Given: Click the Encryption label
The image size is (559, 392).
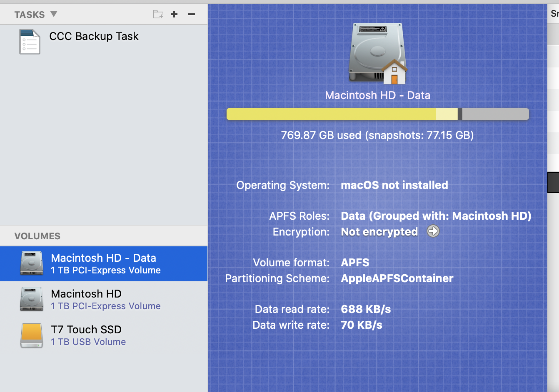Looking at the screenshot, I should tap(301, 232).
